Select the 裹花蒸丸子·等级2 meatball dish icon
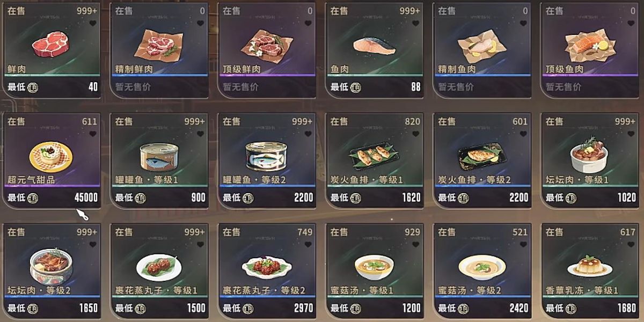Image resolution: width=644 pixels, height=322 pixels. pyautogui.click(x=267, y=265)
